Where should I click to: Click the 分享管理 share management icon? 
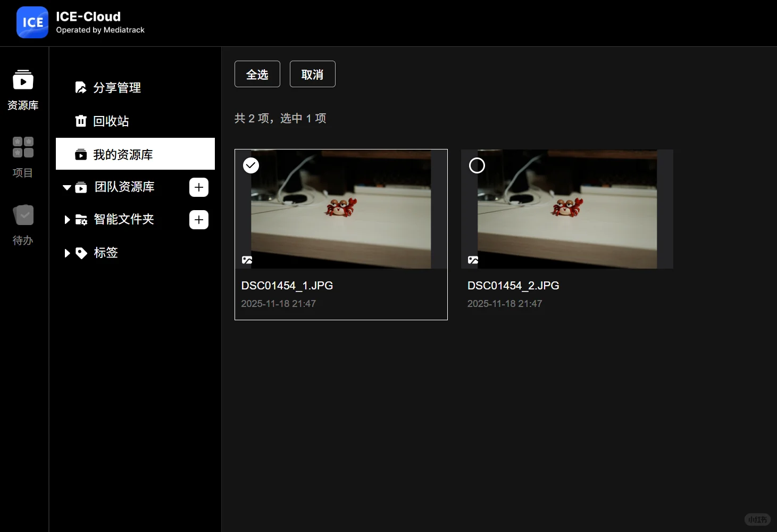point(80,87)
